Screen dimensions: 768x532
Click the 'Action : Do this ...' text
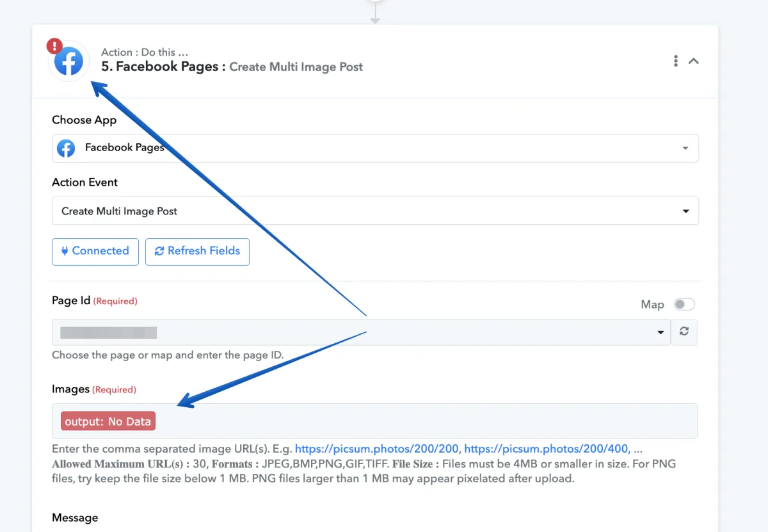(145, 52)
